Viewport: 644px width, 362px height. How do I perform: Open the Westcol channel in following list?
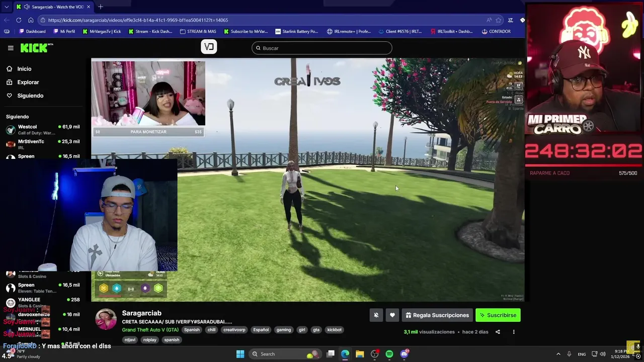coord(43,130)
